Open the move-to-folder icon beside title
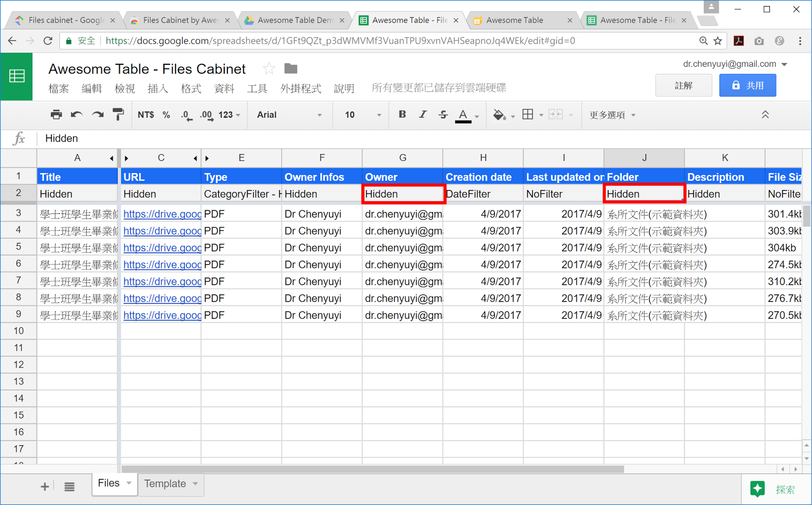This screenshot has width=812, height=505. point(291,68)
